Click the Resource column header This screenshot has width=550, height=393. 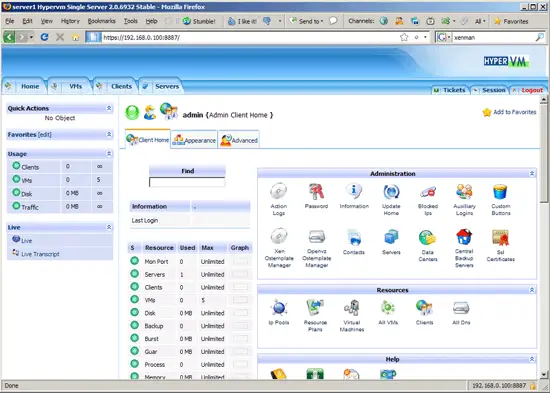(159, 248)
